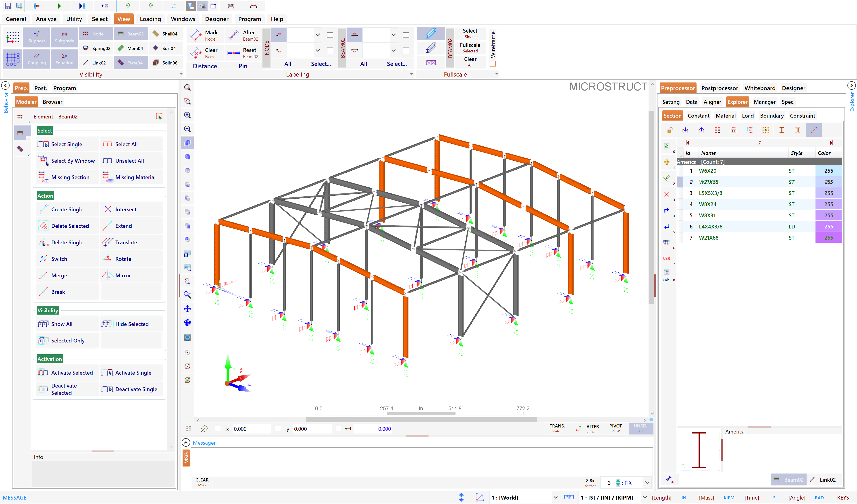
Task: Toggle the x coordinate checkbox
Action: 218,429
